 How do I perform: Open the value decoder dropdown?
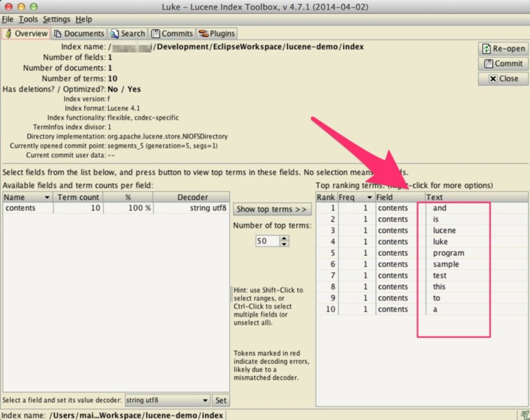click(x=168, y=400)
